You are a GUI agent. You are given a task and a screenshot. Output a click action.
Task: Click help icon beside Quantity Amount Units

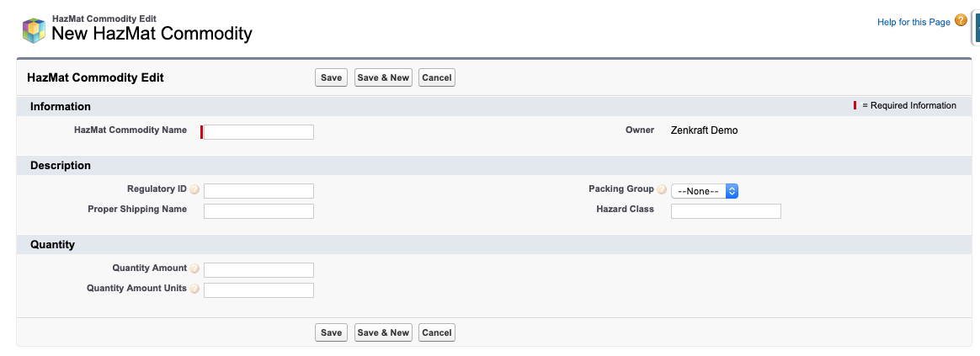click(194, 290)
